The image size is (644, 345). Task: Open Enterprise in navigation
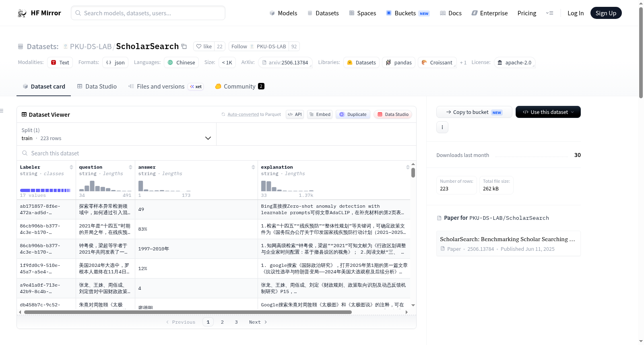[489, 13]
